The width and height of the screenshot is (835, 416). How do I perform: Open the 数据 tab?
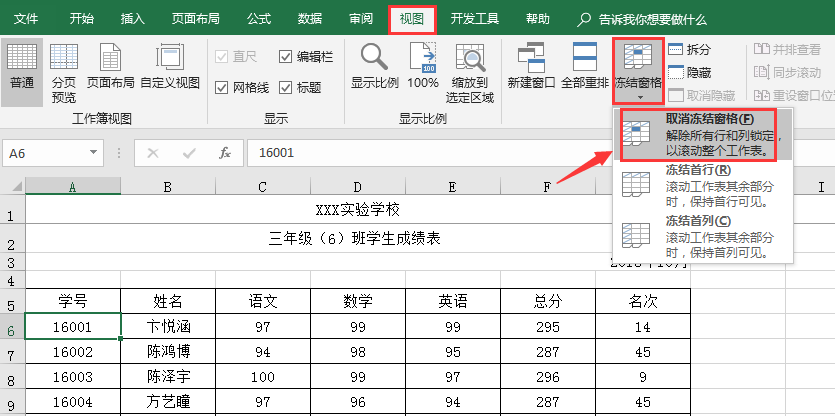pyautogui.click(x=310, y=20)
